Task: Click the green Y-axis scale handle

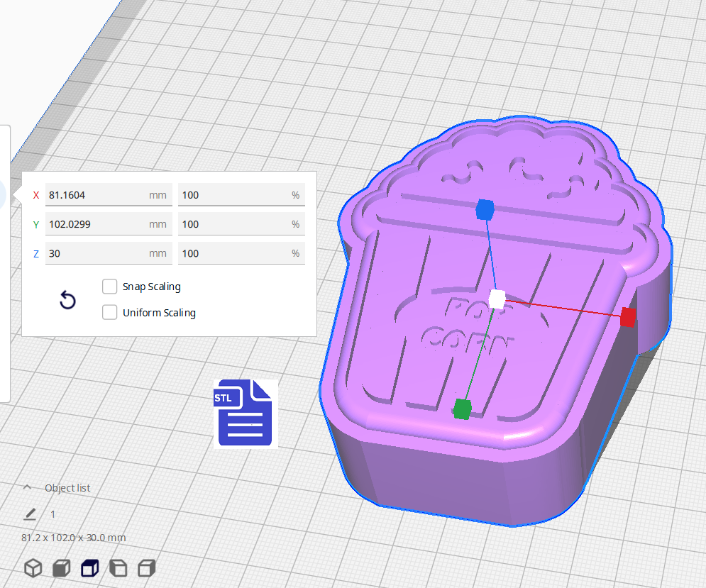Action: (462, 409)
